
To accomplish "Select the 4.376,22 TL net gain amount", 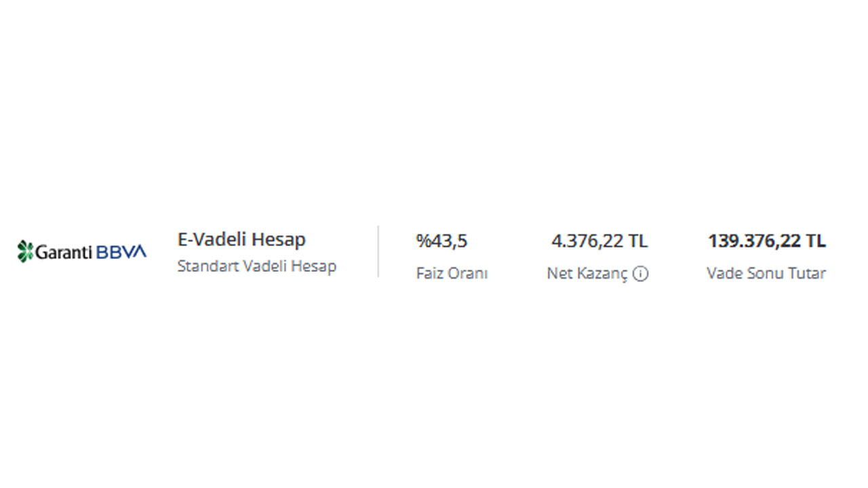I will tap(599, 241).
